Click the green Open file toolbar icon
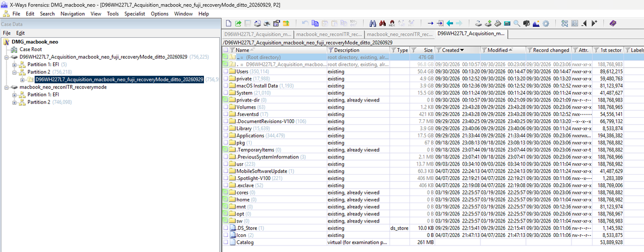Image resolution: width=644 pixels, height=252 pixels. tap(238, 23)
